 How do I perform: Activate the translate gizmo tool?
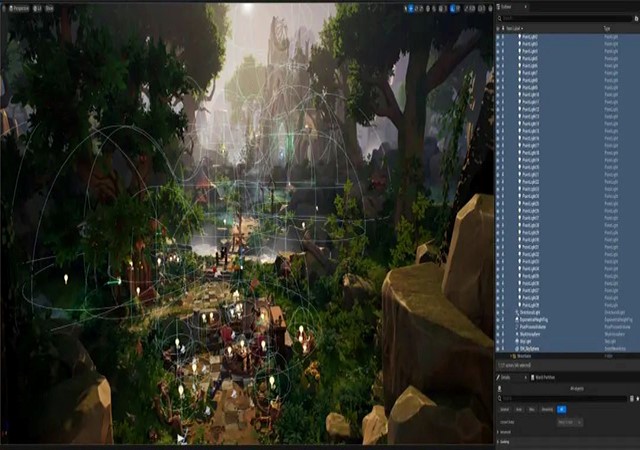tap(411, 9)
